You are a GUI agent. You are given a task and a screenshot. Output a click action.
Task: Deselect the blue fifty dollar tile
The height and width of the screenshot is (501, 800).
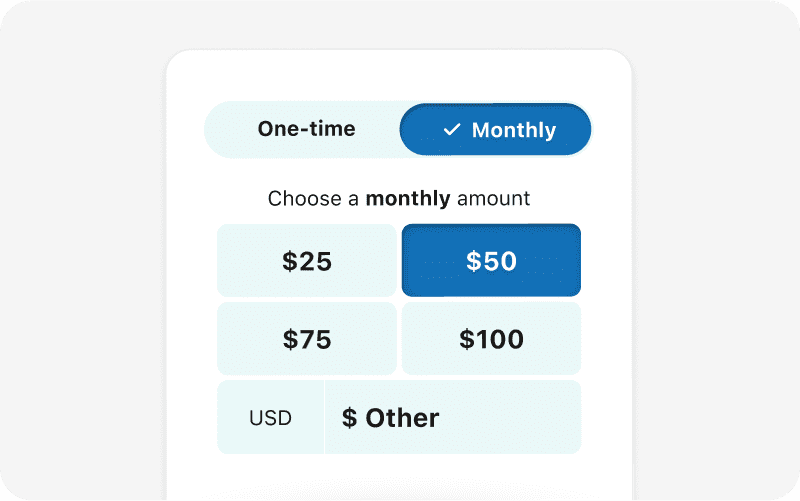pyautogui.click(x=491, y=260)
